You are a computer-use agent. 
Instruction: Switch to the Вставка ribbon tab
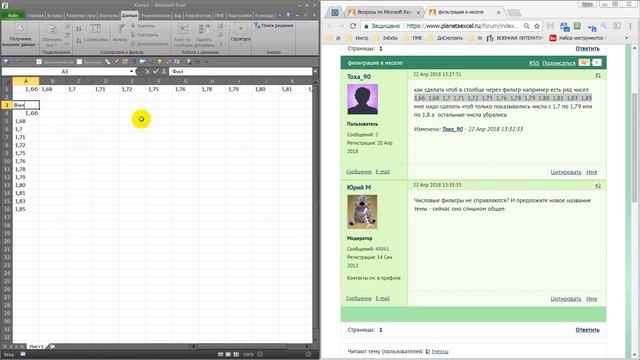(55, 16)
